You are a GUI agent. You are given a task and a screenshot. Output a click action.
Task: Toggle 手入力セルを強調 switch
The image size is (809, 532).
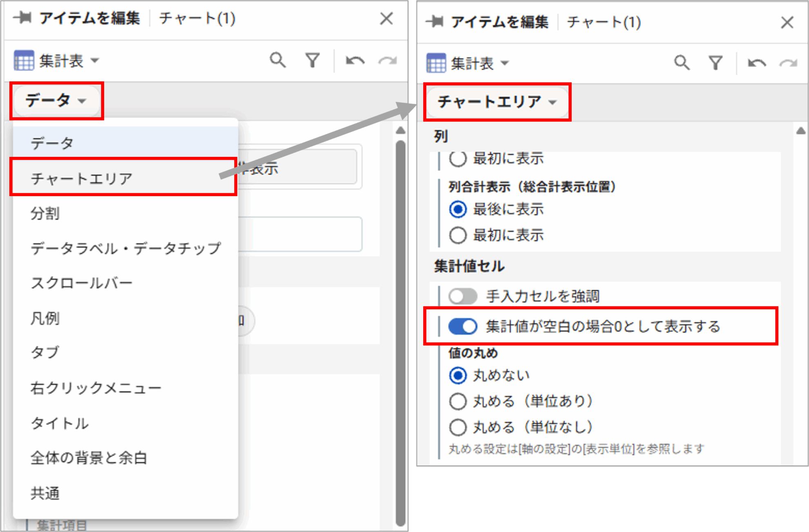click(463, 296)
